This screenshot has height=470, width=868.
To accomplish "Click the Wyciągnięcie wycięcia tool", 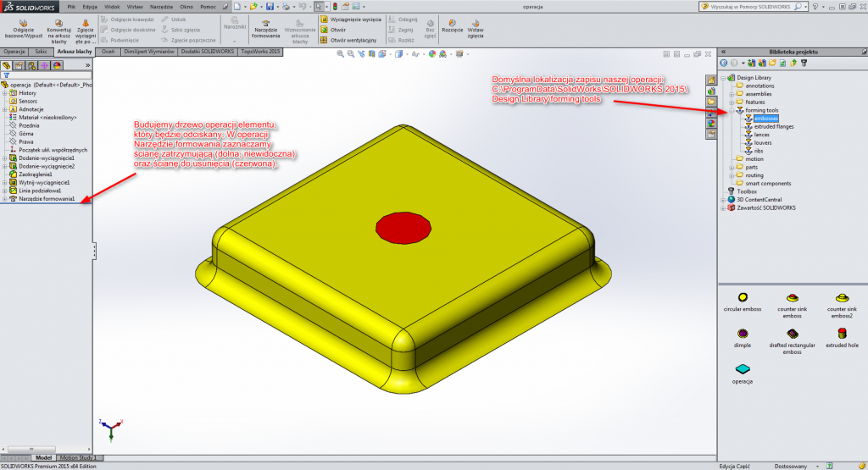I will 325,18.
